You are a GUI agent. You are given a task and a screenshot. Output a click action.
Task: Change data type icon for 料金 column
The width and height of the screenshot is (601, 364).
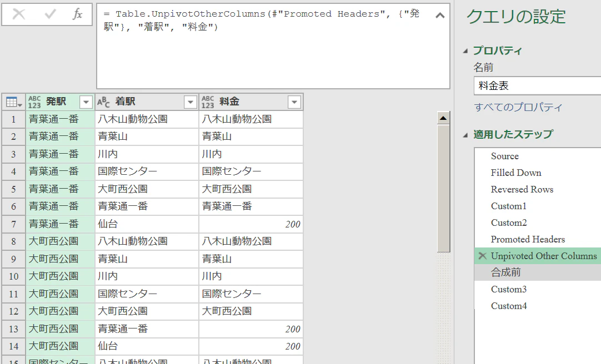(x=208, y=102)
